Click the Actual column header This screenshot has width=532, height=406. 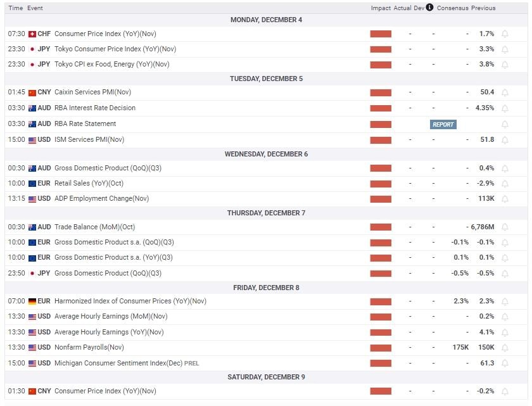(x=402, y=8)
